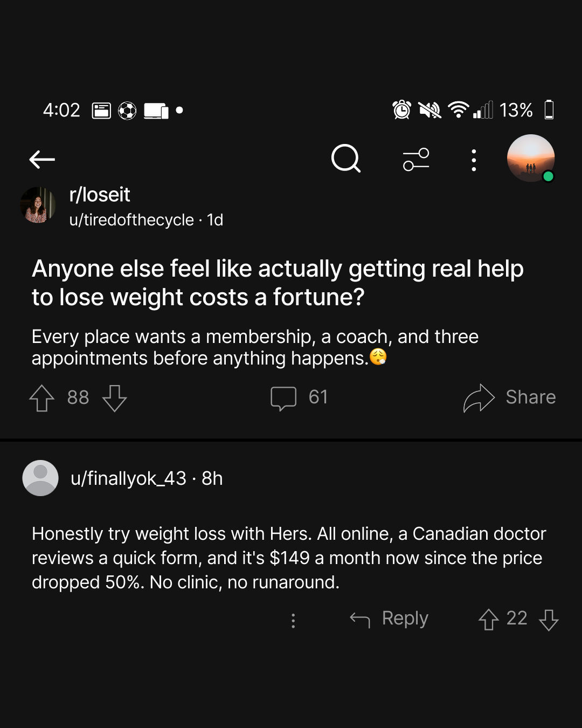Viewport: 582px width, 728px height.
Task: Tap tiredofthecycle's avatar picture
Action: coord(38,205)
